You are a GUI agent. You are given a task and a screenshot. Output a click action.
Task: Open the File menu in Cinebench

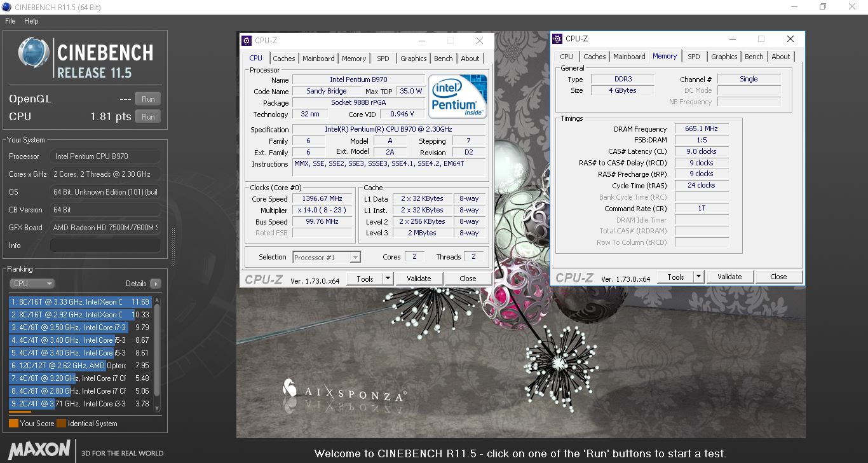(x=10, y=21)
